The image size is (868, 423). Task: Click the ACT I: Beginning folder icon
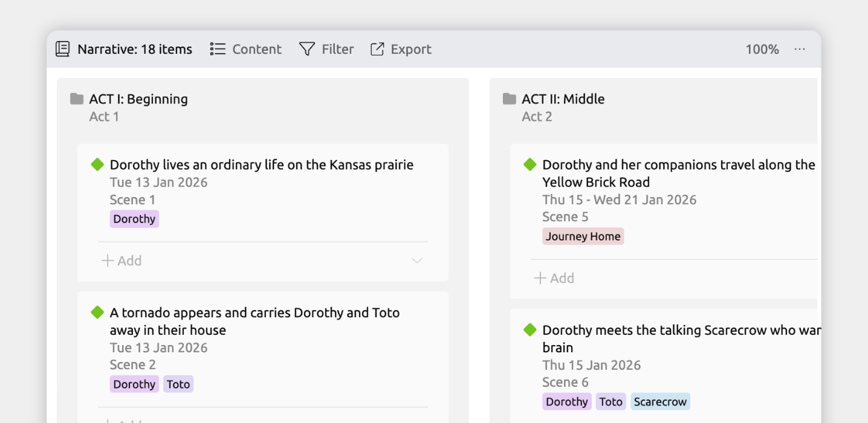coord(77,98)
